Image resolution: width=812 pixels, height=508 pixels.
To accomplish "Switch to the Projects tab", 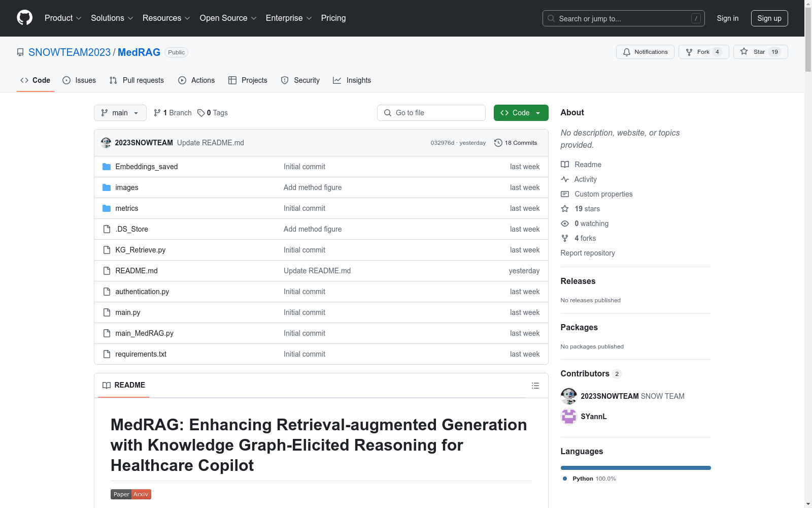I will pyautogui.click(x=248, y=80).
